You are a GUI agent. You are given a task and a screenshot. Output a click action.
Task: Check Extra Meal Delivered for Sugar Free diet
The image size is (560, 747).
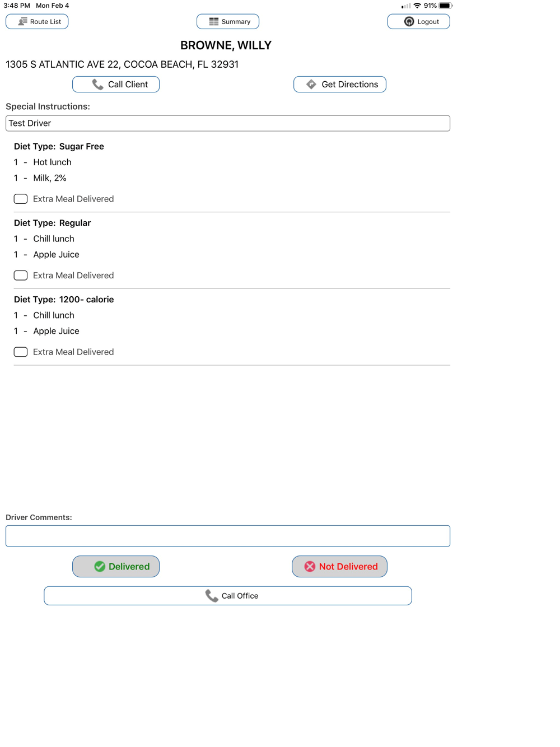point(21,199)
